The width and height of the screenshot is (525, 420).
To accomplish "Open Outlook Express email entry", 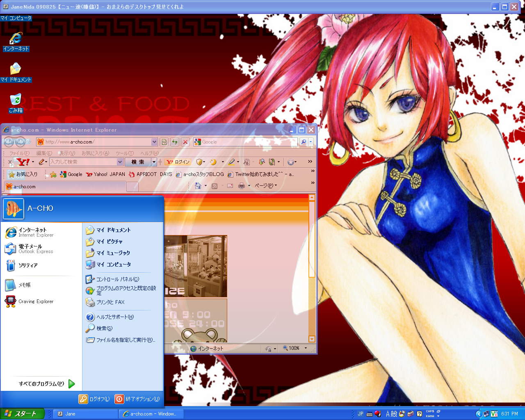I will [29, 249].
